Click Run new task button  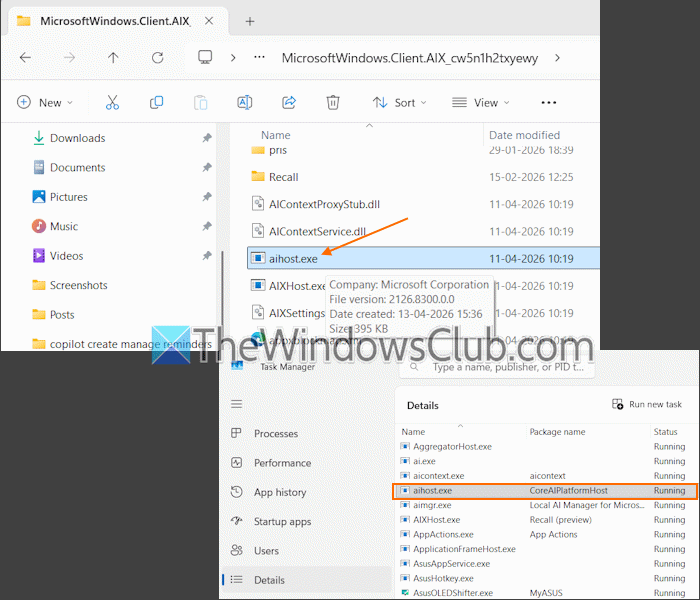pyautogui.click(x=647, y=404)
